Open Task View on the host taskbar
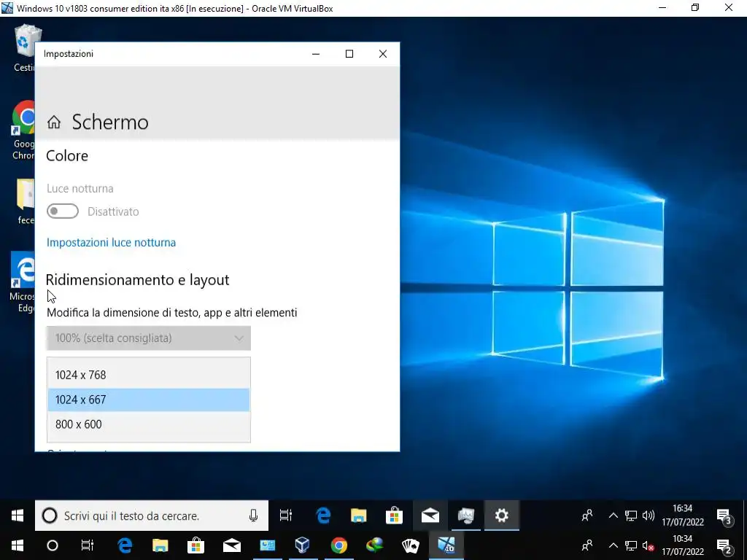The height and width of the screenshot is (560, 747). pos(88,545)
